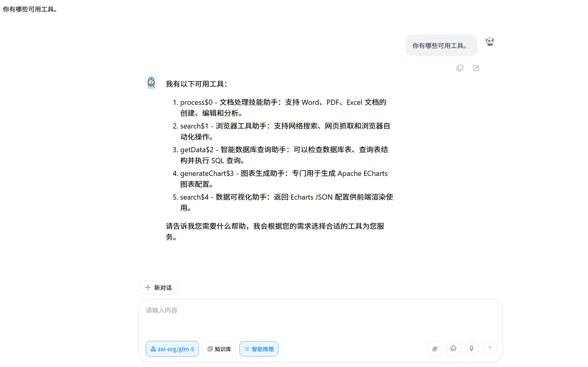The image size is (588, 367).
Task: Toggle the zai-org/glm-5 model selection
Action: coord(172,348)
